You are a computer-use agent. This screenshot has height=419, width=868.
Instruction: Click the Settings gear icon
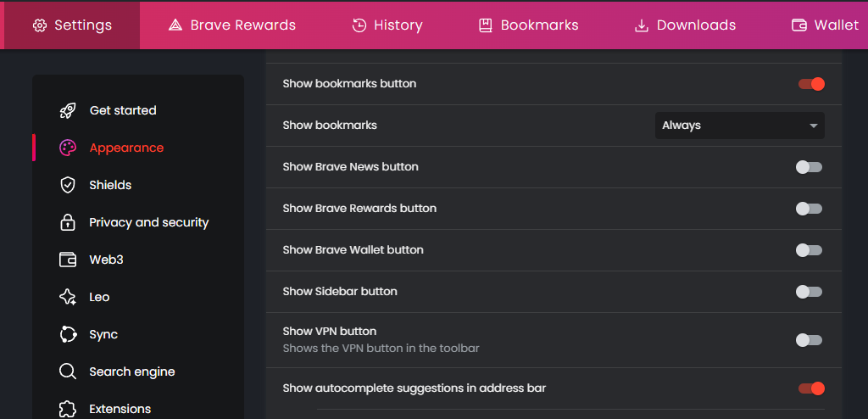point(40,25)
